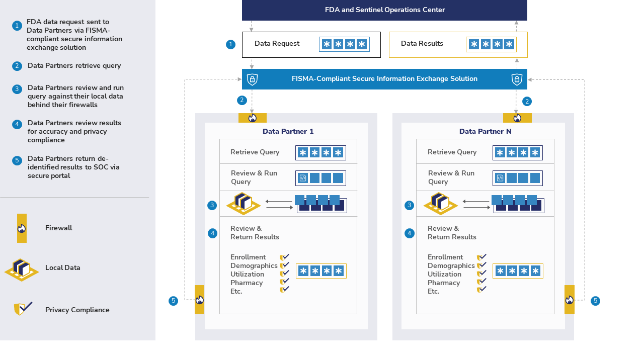Click the code icon in Data Partner 1's Review & Run Query

pos(303,178)
